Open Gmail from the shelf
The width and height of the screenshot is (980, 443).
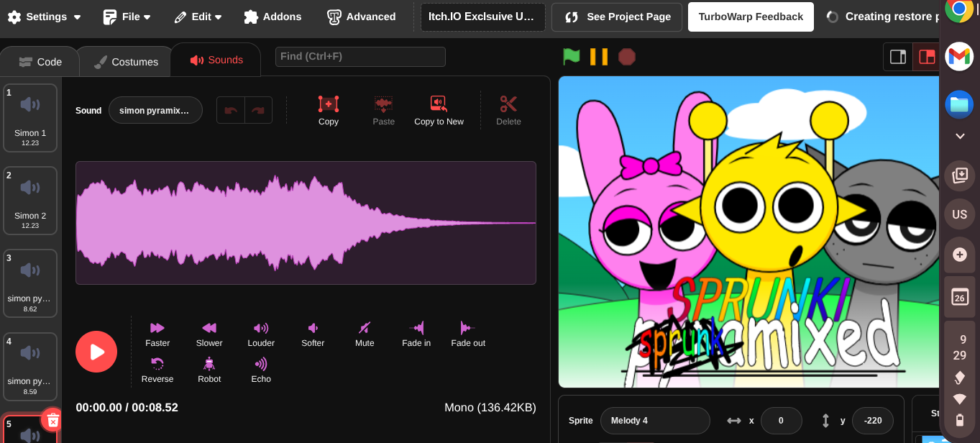click(x=959, y=56)
